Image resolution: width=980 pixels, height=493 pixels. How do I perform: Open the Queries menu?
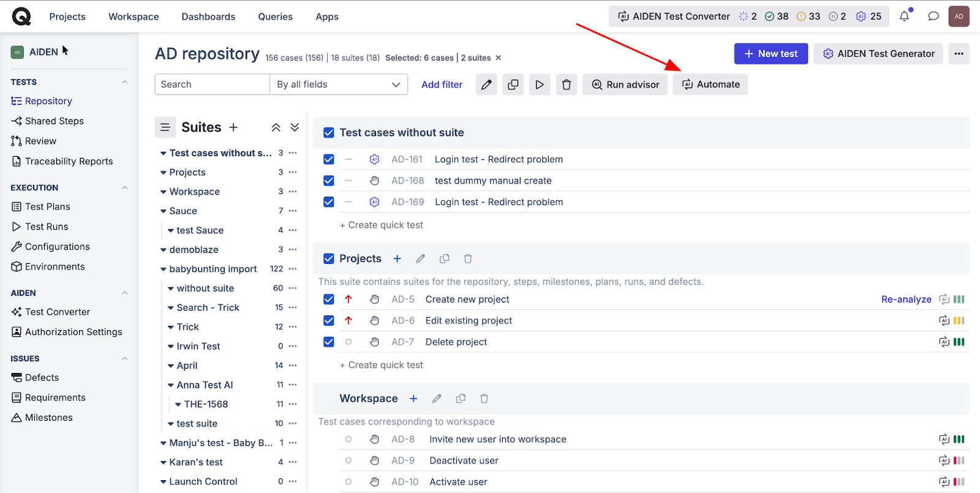275,17
